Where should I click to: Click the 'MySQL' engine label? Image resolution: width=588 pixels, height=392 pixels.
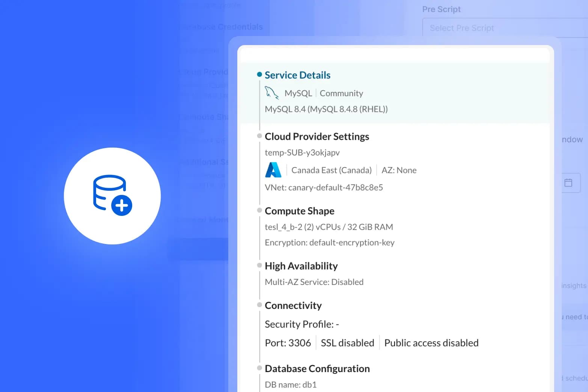pyautogui.click(x=298, y=93)
